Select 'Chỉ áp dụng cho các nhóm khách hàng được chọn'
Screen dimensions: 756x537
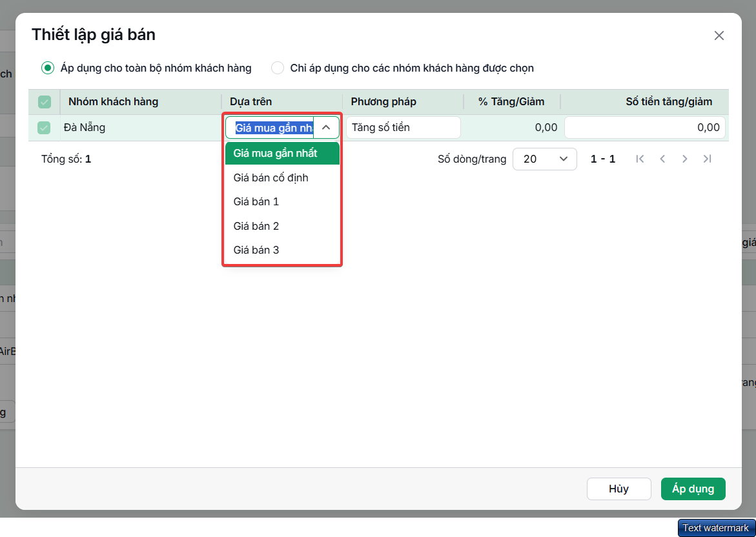point(278,68)
